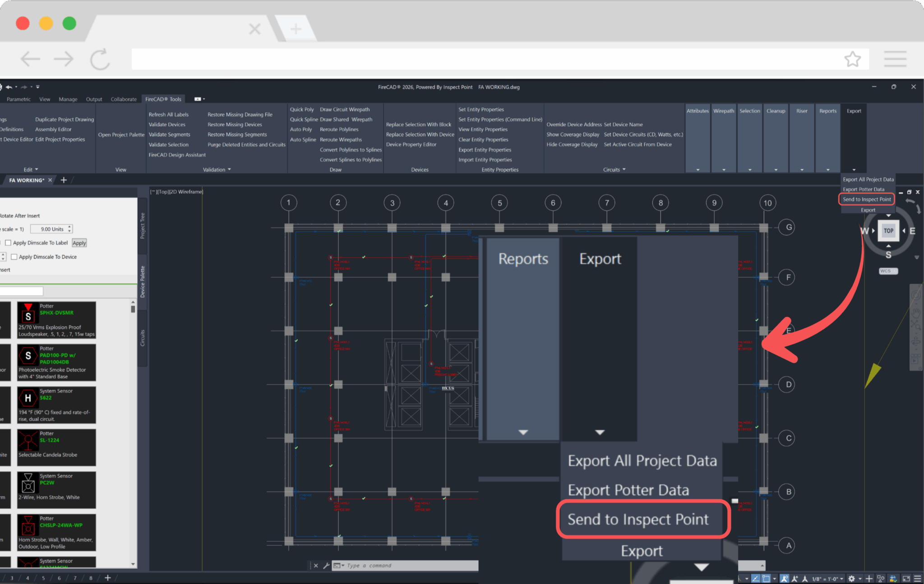Image resolution: width=924 pixels, height=584 pixels.
Task: Click the wrench icon beside command line
Action: tap(326, 566)
